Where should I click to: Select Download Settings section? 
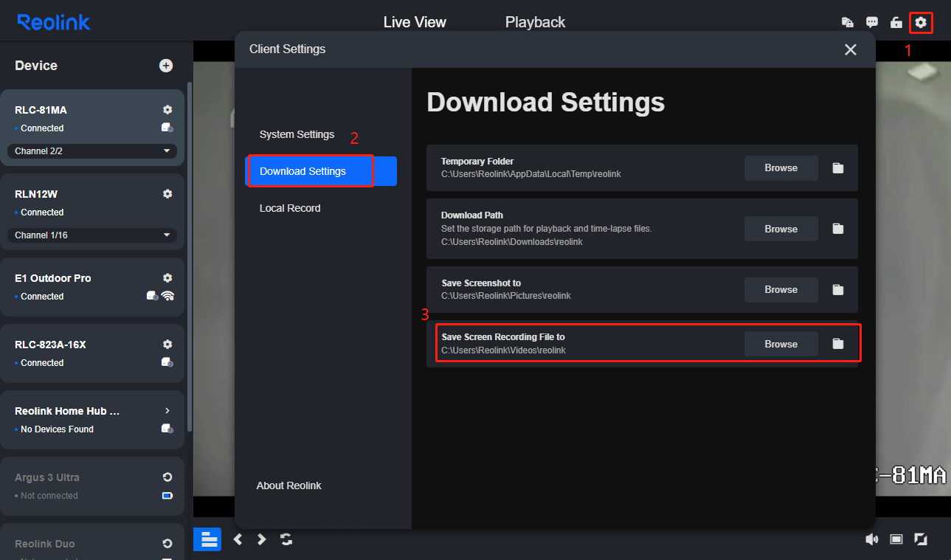[321, 171]
